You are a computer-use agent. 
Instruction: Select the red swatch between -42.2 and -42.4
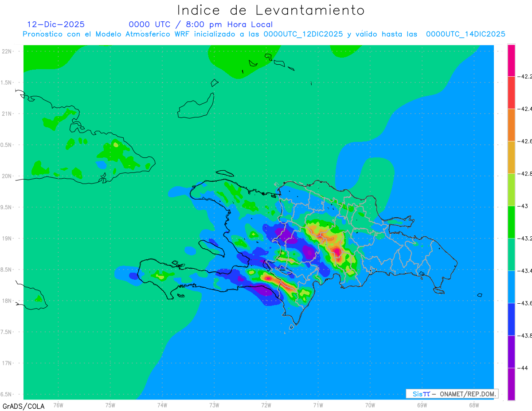(511, 92)
